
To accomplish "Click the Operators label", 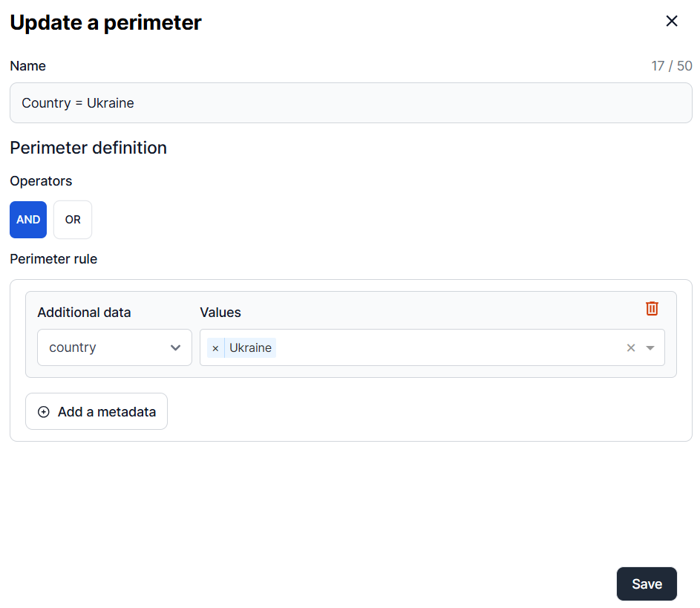I will click(x=41, y=181).
